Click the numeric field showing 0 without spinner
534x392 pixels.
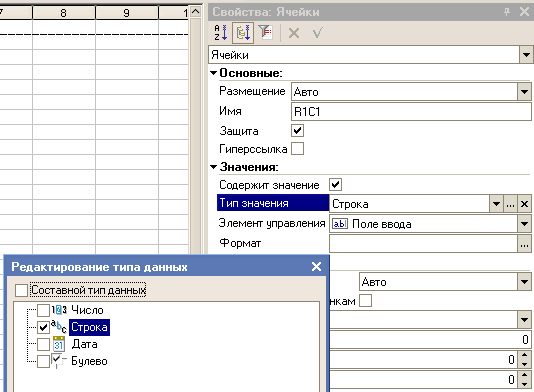coord(430,340)
